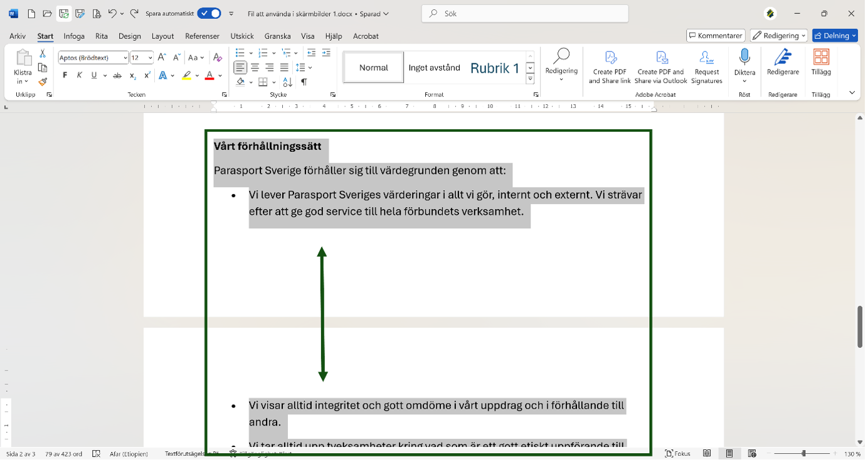Click the new blank document icon
The height and width of the screenshot is (462, 868).
(x=31, y=13)
